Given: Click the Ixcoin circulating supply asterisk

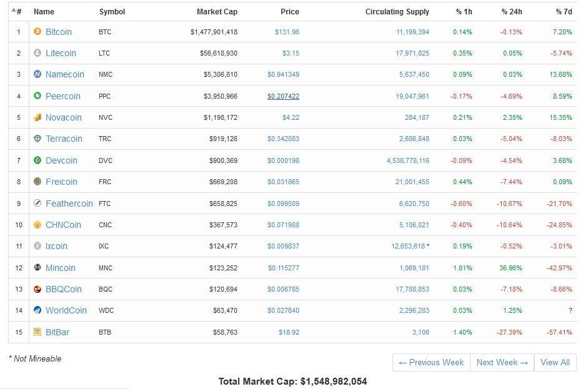Looking at the screenshot, I should [x=428, y=246].
